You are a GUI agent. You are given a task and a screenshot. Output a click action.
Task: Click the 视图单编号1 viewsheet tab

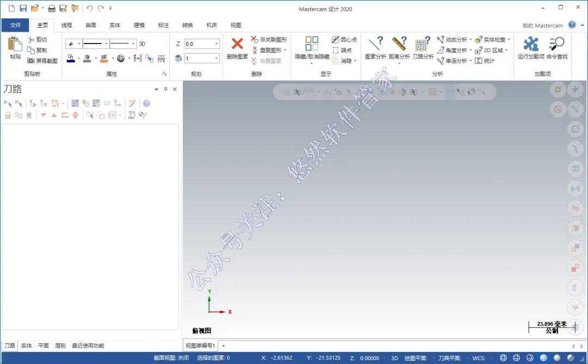pyautogui.click(x=200, y=346)
